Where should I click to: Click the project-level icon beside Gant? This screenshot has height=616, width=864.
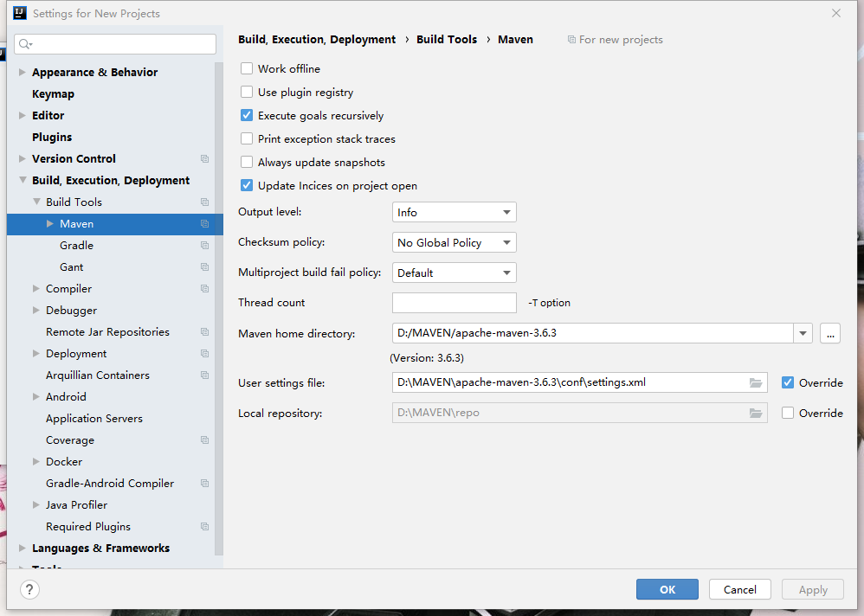pyautogui.click(x=204, y=267)
